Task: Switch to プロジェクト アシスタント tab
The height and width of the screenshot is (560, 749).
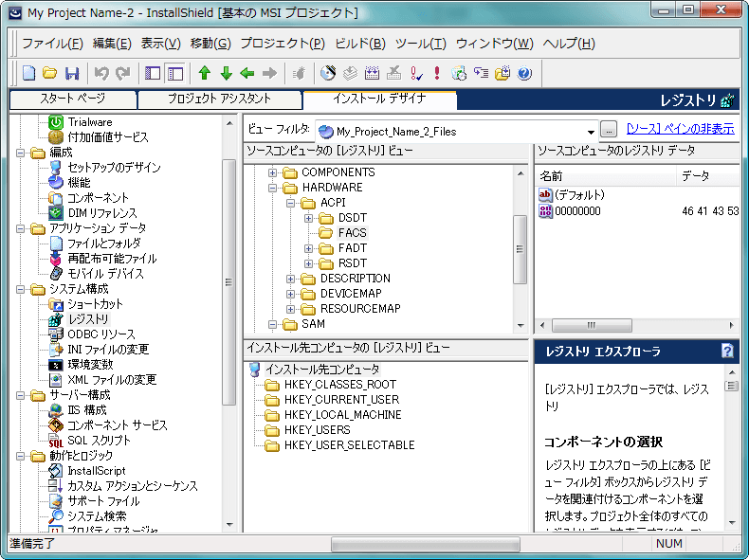Action: [220, 99]
